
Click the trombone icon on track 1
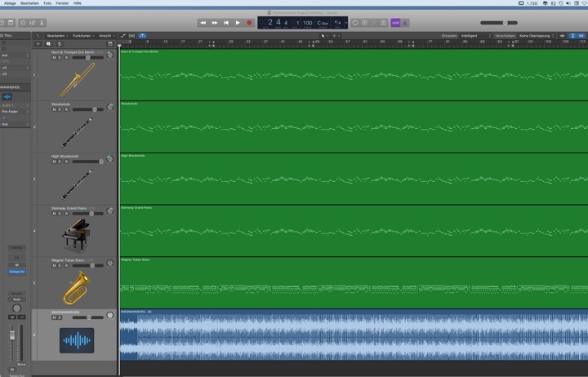pyautogui.click(x=78, y=80)
